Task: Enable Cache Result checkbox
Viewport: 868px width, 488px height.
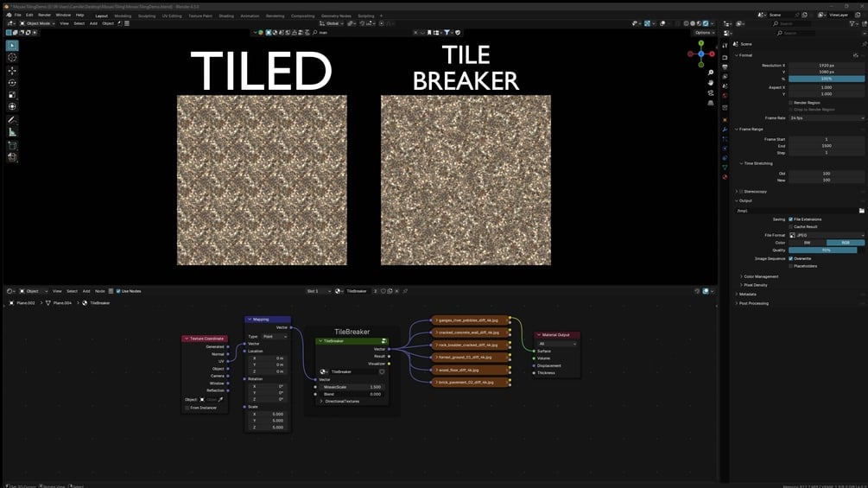Action: pyautogui.click(x=790, y=227)
